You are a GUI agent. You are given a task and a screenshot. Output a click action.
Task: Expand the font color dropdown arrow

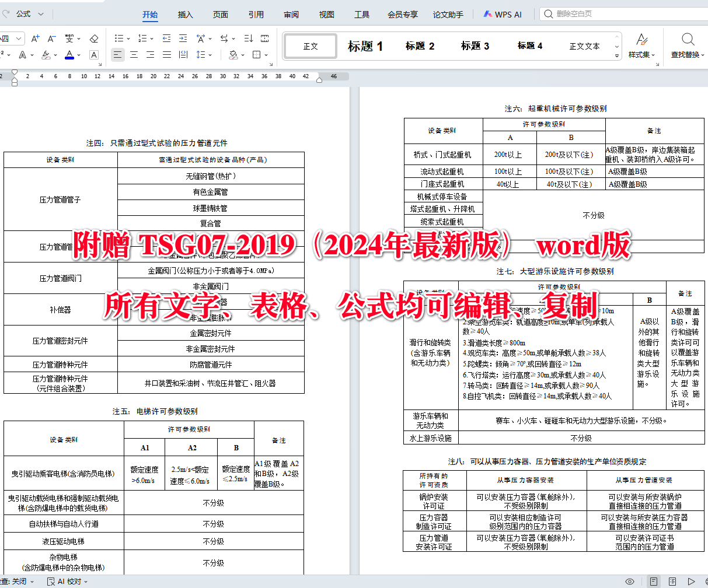click(x=79, y=55)
